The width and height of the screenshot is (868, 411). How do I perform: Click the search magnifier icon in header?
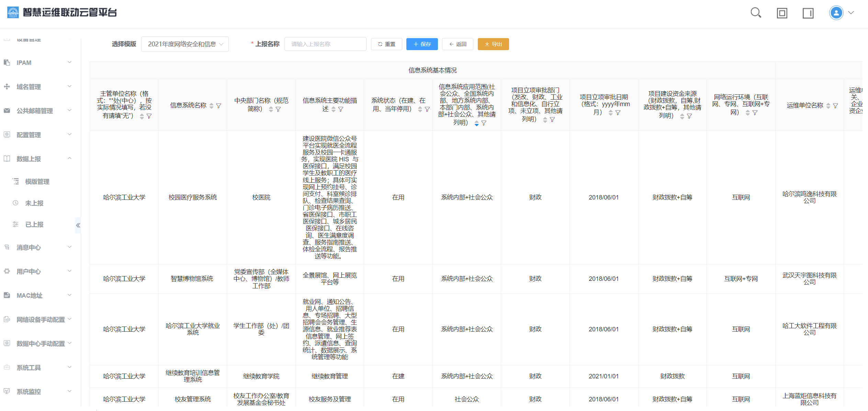tap(756, 13)
